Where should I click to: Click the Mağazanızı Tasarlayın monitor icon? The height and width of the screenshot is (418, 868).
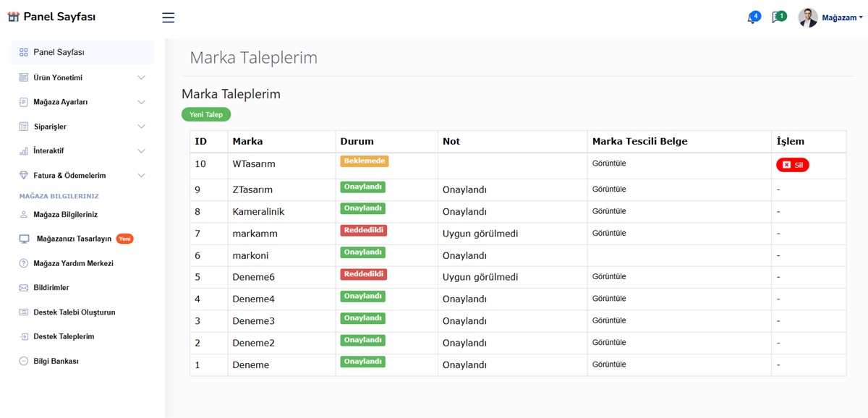point(24,239)
